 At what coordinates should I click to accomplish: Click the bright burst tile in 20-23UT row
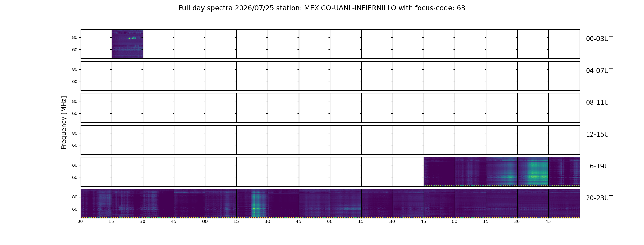point(252,204)
